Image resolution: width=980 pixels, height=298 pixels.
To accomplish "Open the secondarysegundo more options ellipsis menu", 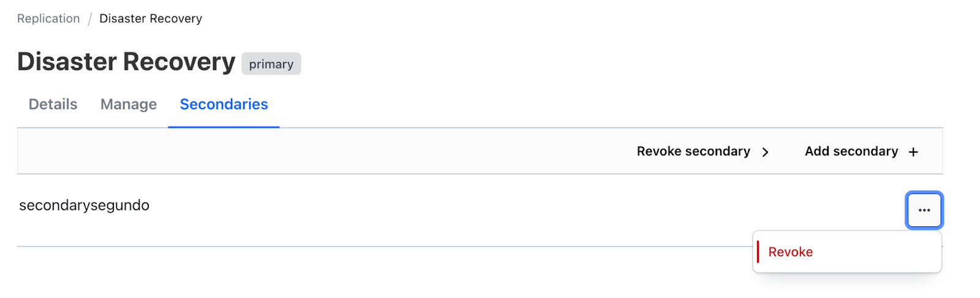I will 924,210.
